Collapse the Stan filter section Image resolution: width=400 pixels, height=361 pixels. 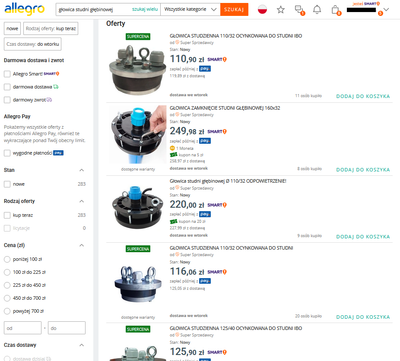click(x=81, y=170)
